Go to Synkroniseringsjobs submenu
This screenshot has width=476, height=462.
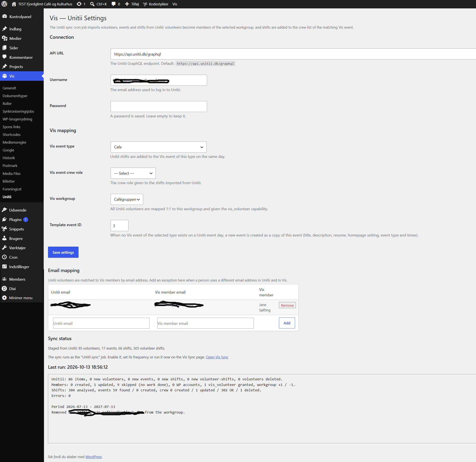point(18,111)
